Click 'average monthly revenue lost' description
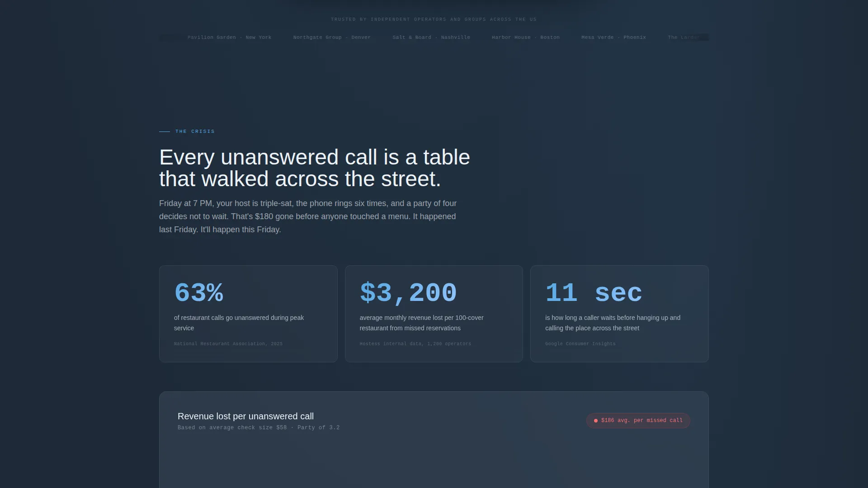 coord(421,323)
